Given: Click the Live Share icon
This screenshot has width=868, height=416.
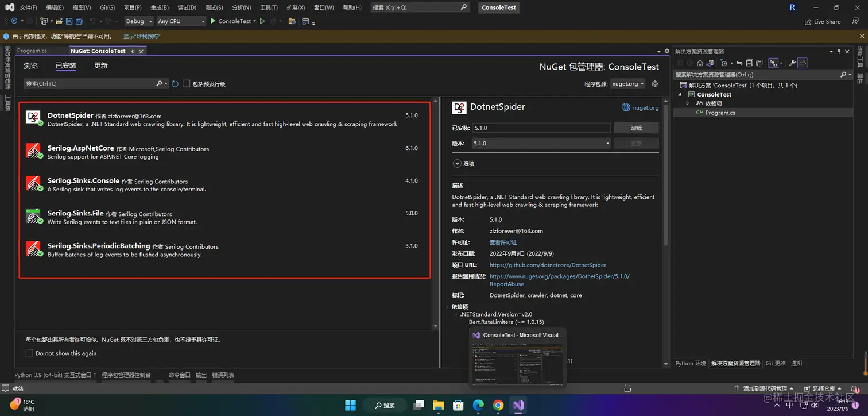Looking at the screenshot, I should pos(808,22).
